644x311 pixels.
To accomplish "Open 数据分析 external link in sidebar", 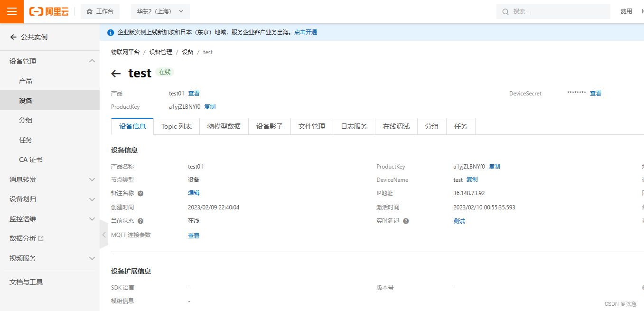I will click(x=27, y=238).
